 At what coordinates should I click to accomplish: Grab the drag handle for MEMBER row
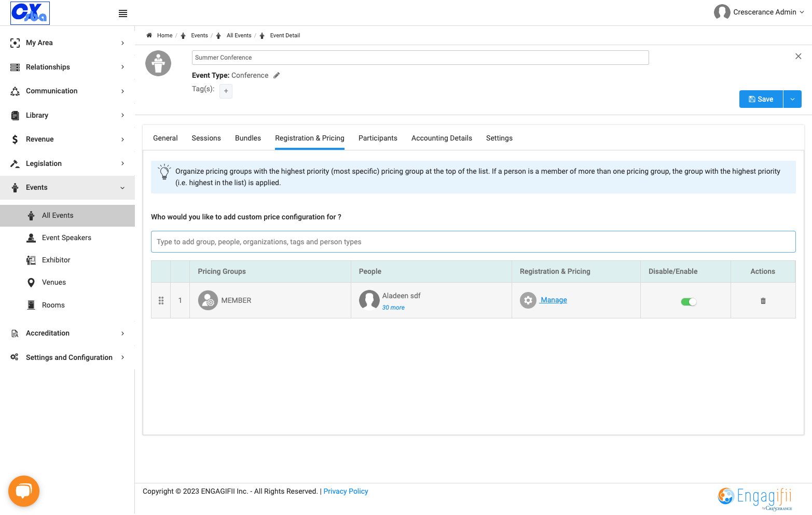[x=161, y=300]
